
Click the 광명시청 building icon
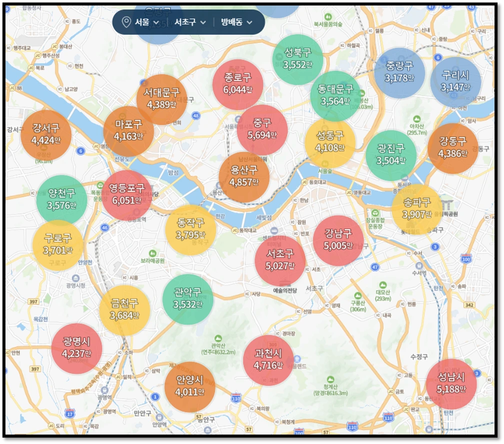pyautogui.click(x=76, y=278)
